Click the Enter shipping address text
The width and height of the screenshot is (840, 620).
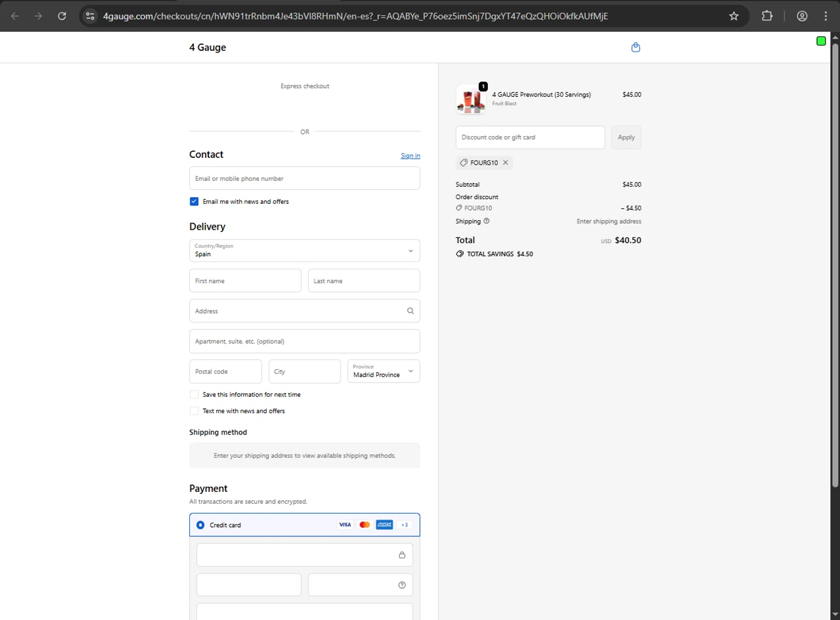click(609, 221)
